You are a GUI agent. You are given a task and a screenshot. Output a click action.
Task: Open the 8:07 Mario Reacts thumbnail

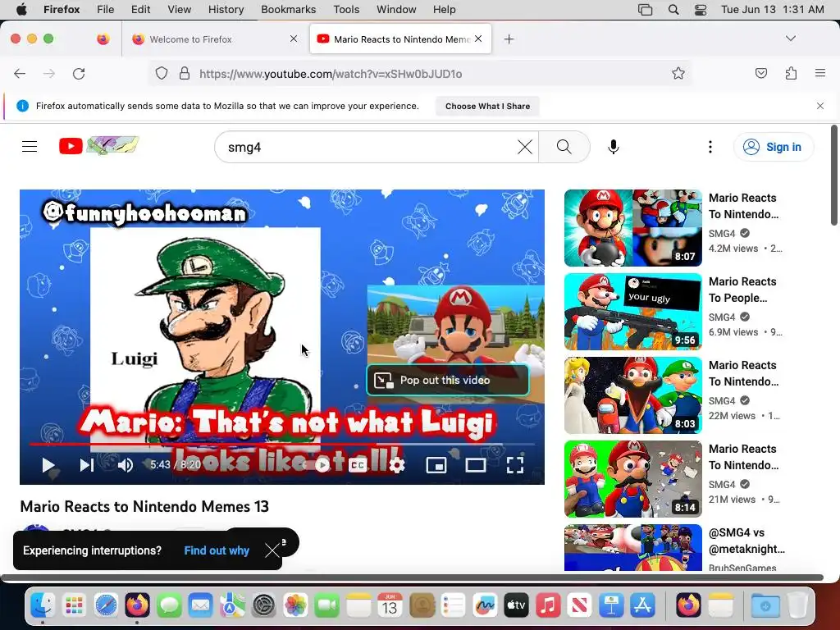633,228
